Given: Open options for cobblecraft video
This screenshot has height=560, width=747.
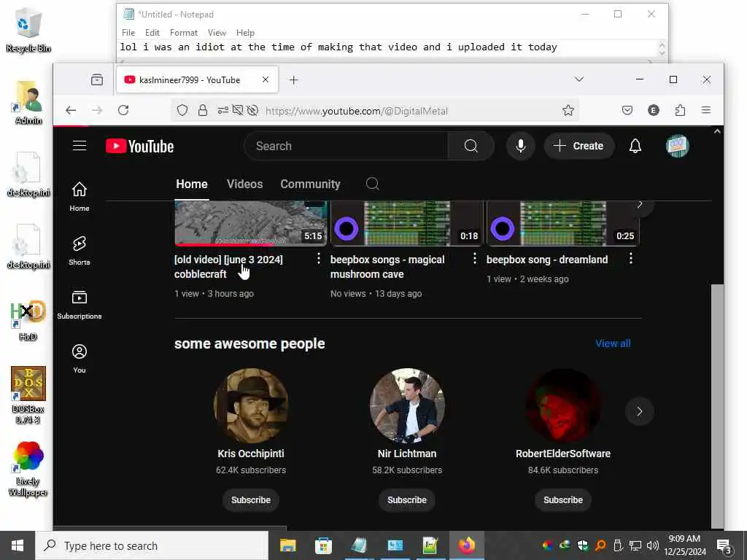Looking at the screenshot, I should pyautogui.click(x=318, y=259).
